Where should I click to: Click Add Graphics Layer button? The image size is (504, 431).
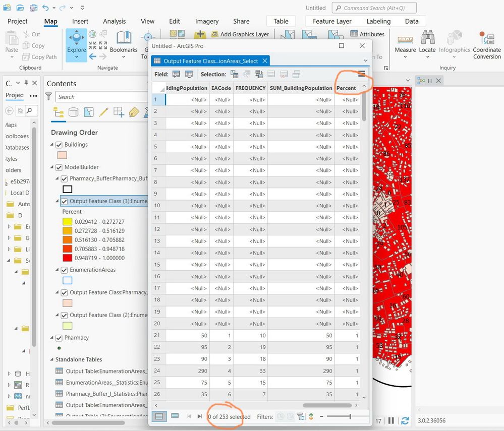240,34
